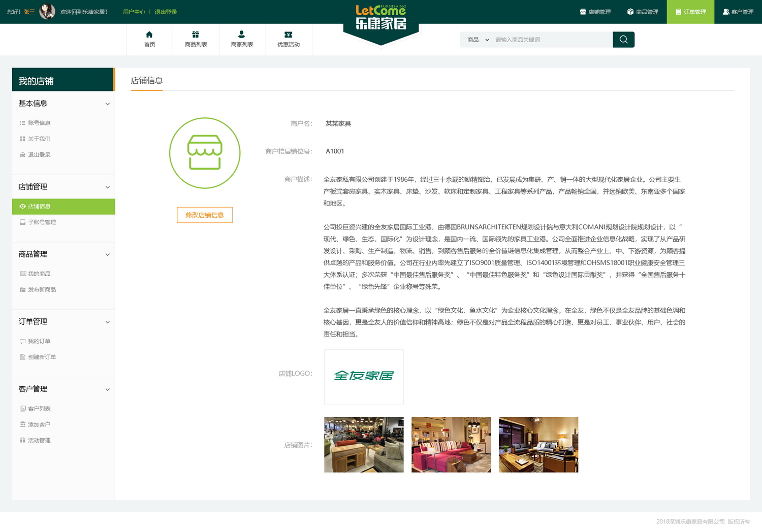Open the 全友家居 logo image
The width and height of the screenshot is (762, 532).
[x=364, y=377]
